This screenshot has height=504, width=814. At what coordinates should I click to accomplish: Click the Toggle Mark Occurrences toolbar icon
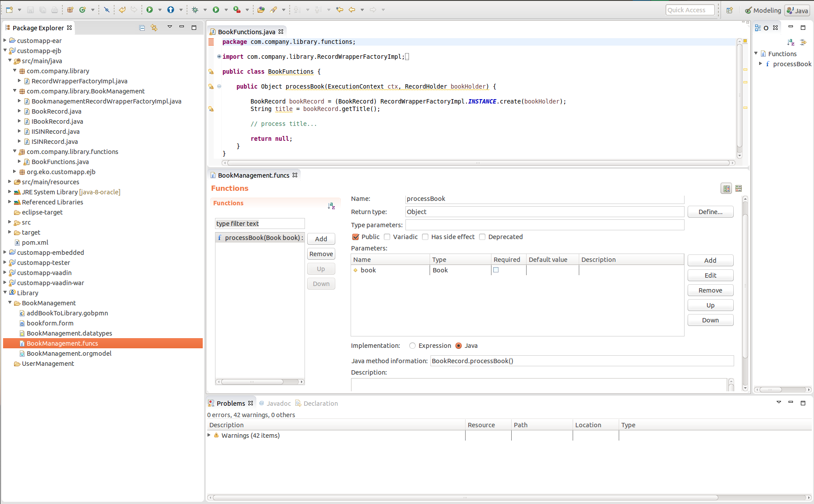[107, 10]
